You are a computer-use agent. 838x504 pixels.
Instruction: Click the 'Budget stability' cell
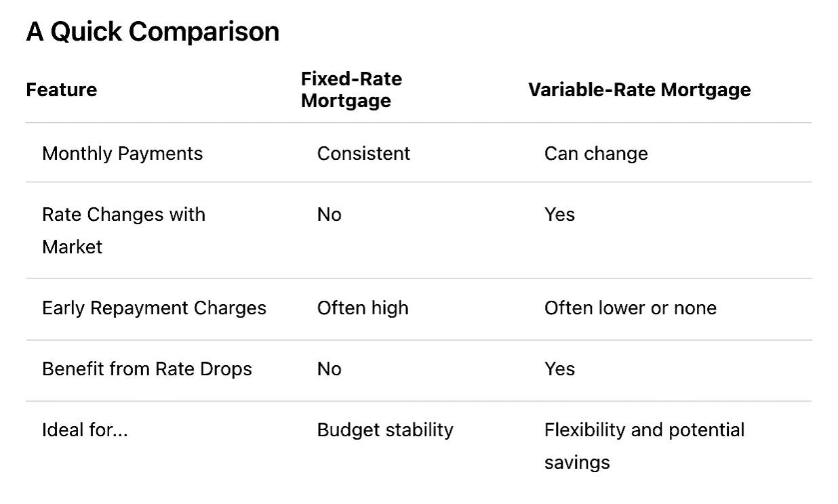pyautogui.click(x=385, y=430)
